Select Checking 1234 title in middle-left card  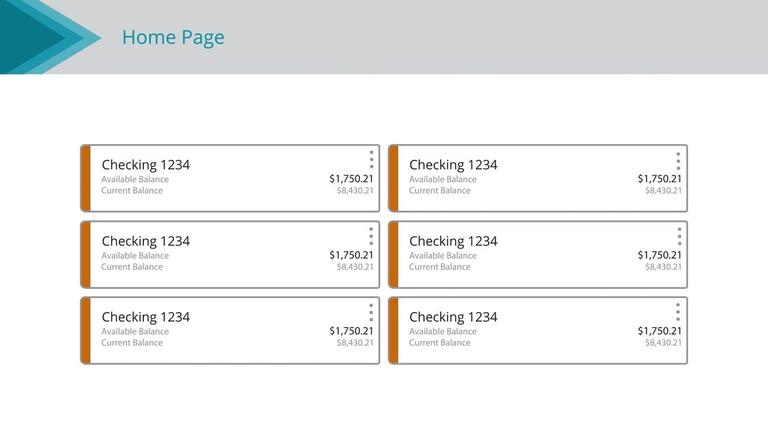coord(145,241)
